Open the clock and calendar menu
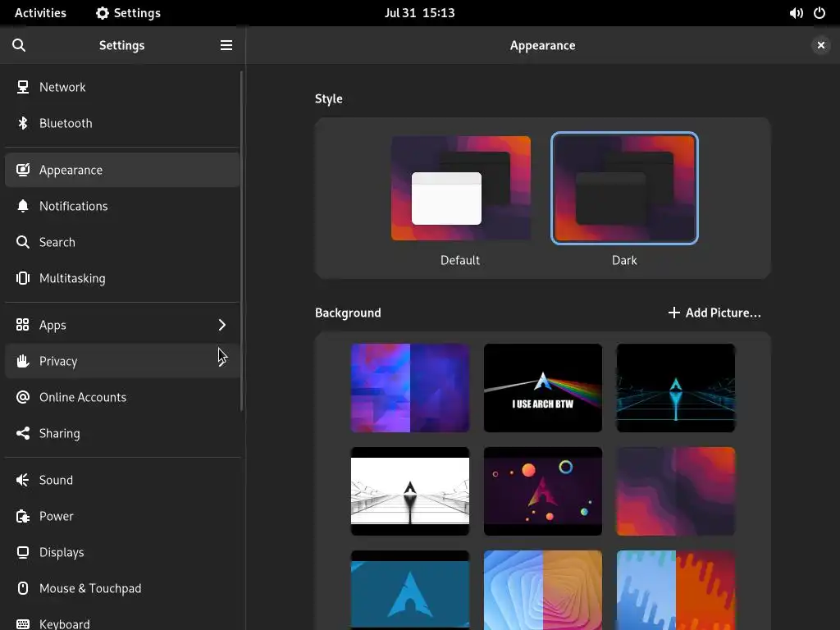This screenshot has height=630, width=840. click(x=419, y=13)
